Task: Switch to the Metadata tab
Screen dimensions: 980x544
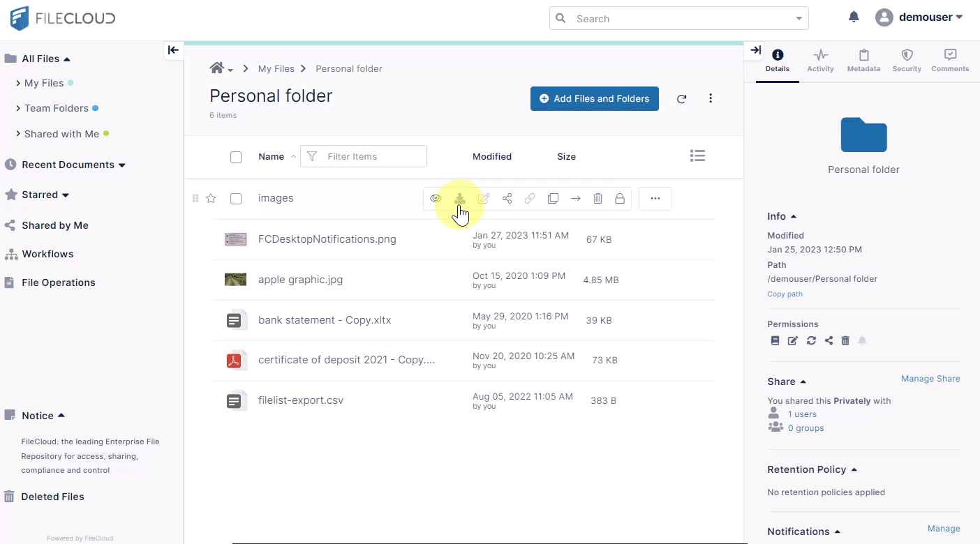Action: (x=863, y=61)
